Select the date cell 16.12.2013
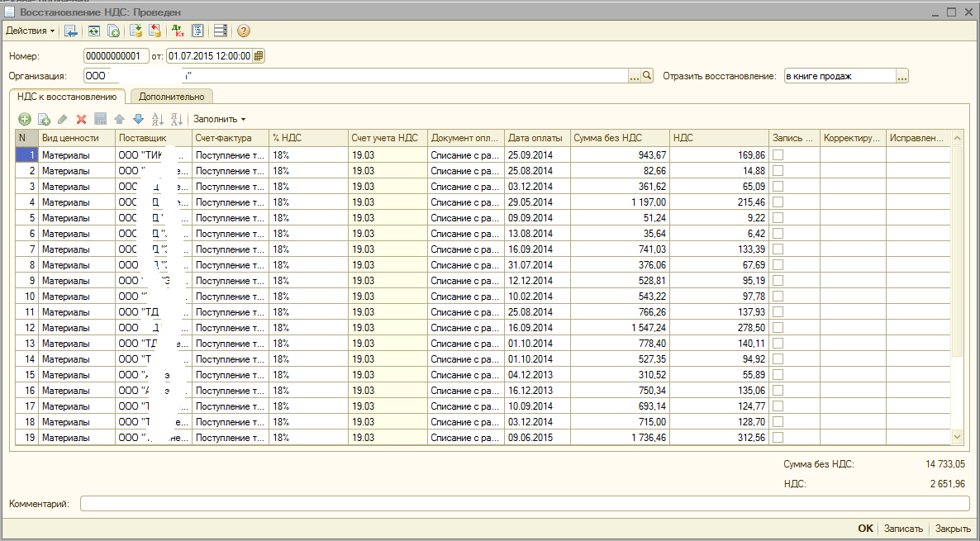Screen dimensions: 980x541 coord(537,391)
